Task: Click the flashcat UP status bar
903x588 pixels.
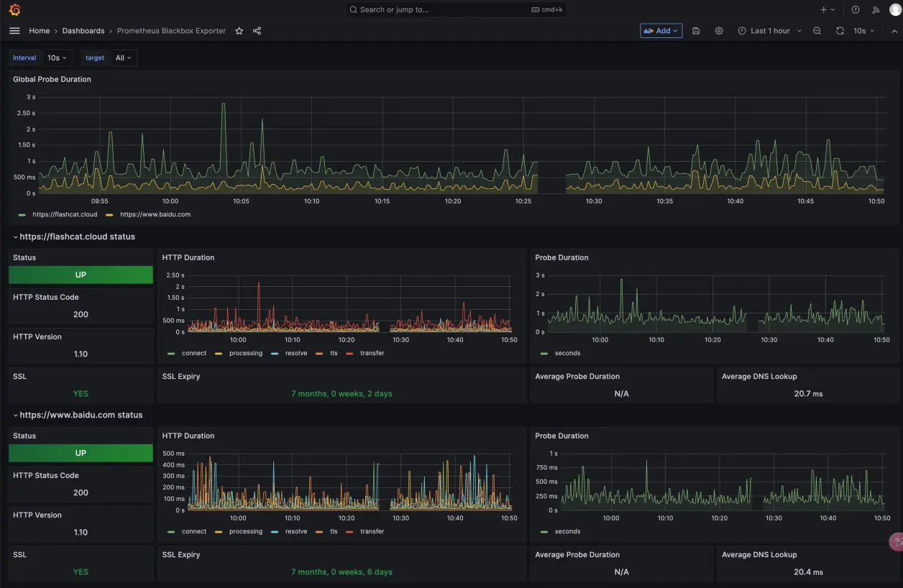Action: (x=81, y=275)
